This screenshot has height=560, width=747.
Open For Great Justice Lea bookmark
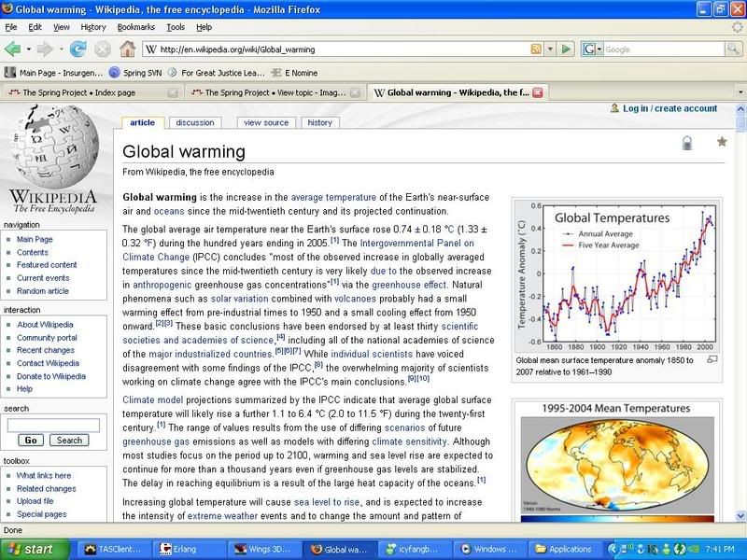coord(217,73)
